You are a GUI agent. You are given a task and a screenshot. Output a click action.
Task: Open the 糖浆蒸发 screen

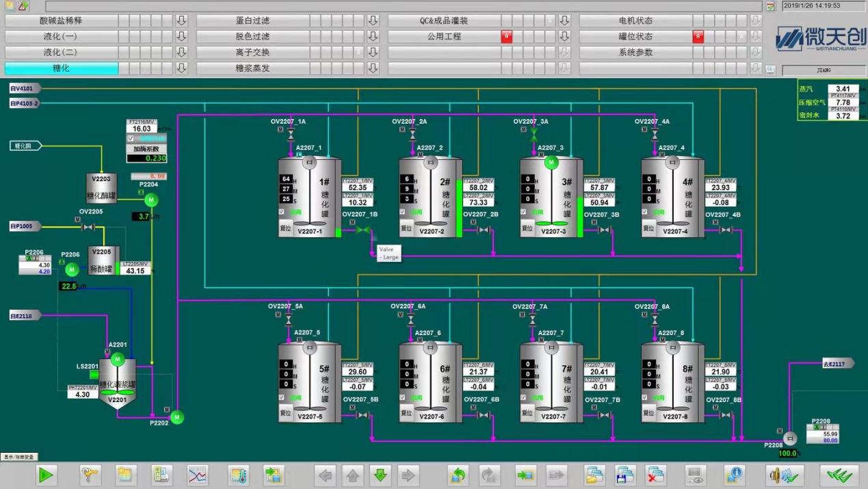252,68
